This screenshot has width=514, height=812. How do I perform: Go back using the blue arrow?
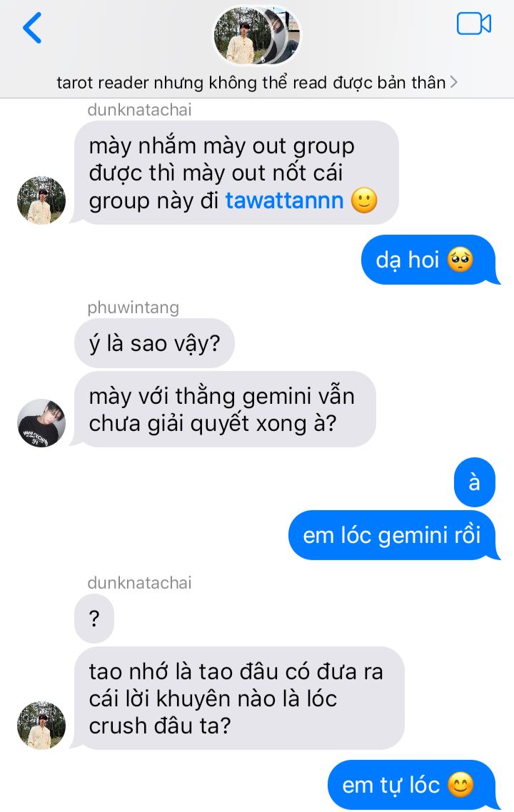point(32,28)
